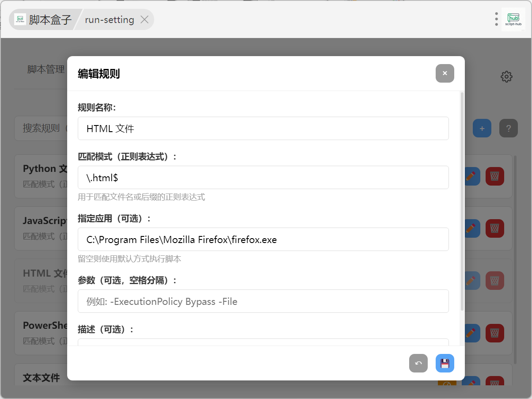Open the settings gear icon
Viewport: 532px width, 399px height.
coord(506,76)
